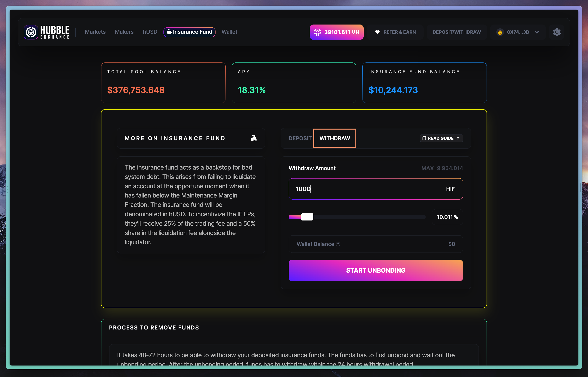Click the withdraw percentage slider handle
This screenshot has width=588, height=377.
pyautogui.click(x=307, y=217)
